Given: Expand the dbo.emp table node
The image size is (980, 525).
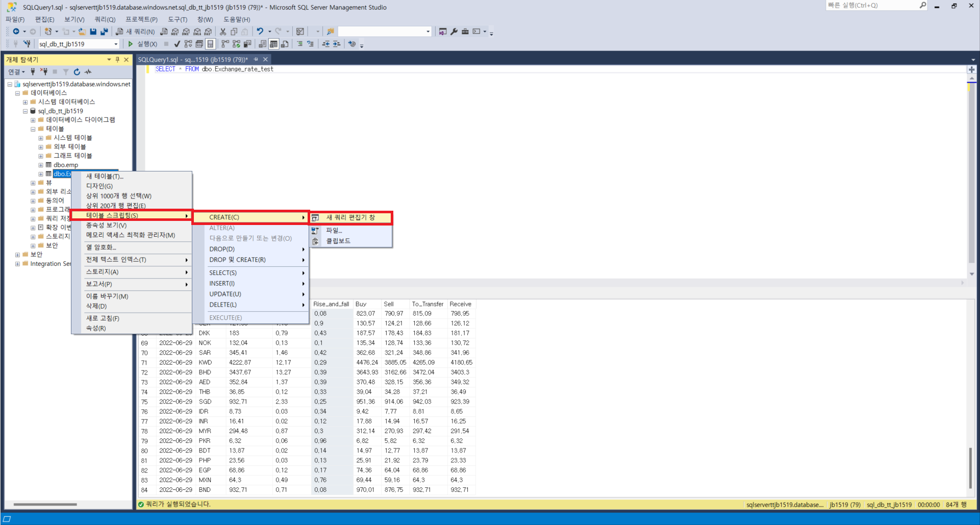Looking at the screenshot, I should 41,165.
